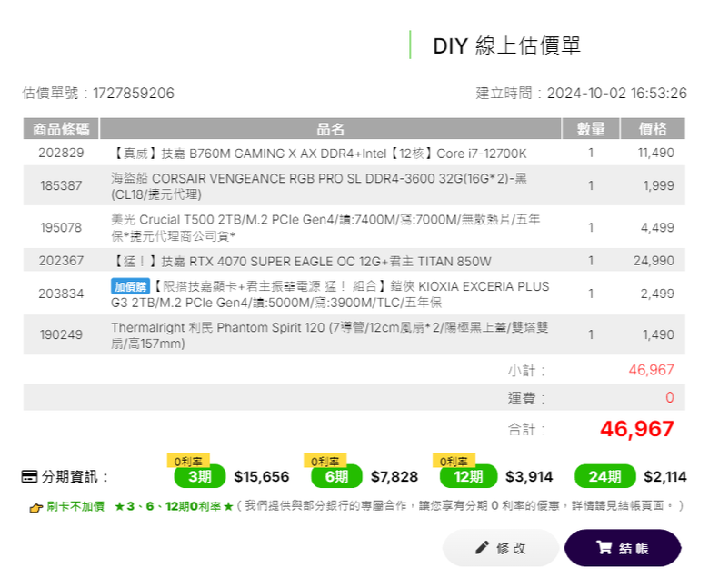The height and width of the screenshot is (588, 709).
Task: Click the 修改 edit button
Action: [501, 548]
